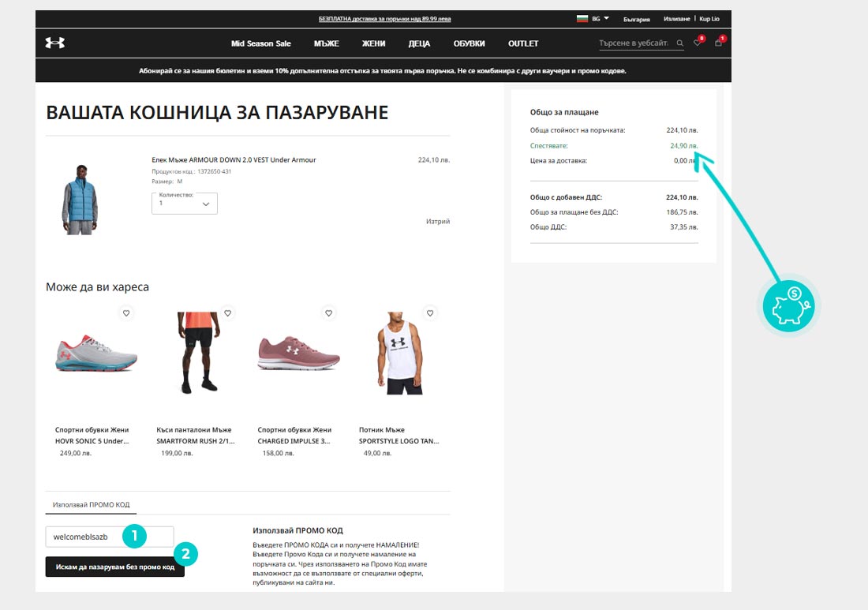868x610 pixels.
Task: Click the Може да ви хареса heading
Action: point(97,287)
